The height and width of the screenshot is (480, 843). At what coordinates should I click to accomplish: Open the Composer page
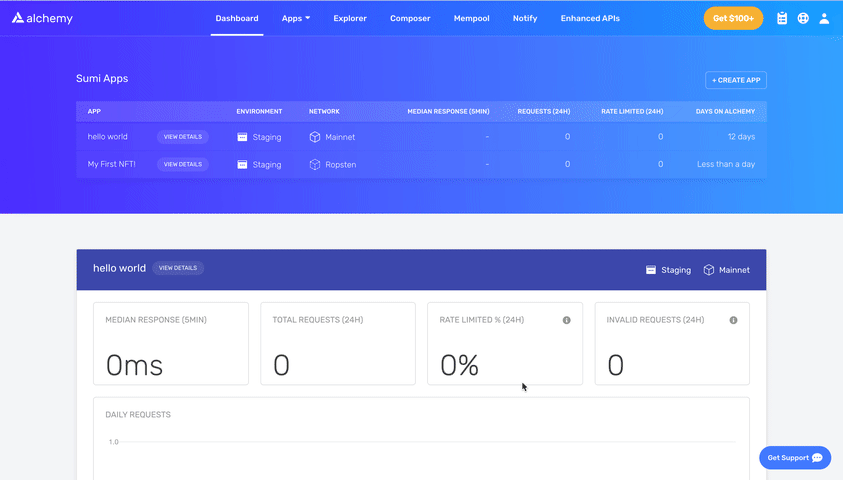pyautogui.click(x=410, y=18)
